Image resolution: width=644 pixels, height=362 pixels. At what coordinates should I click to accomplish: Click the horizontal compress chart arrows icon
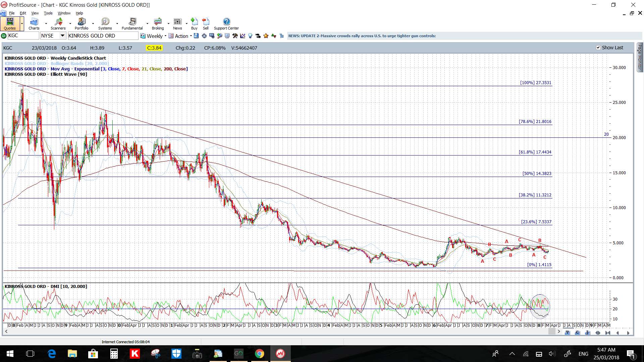(x=608, y=333)
